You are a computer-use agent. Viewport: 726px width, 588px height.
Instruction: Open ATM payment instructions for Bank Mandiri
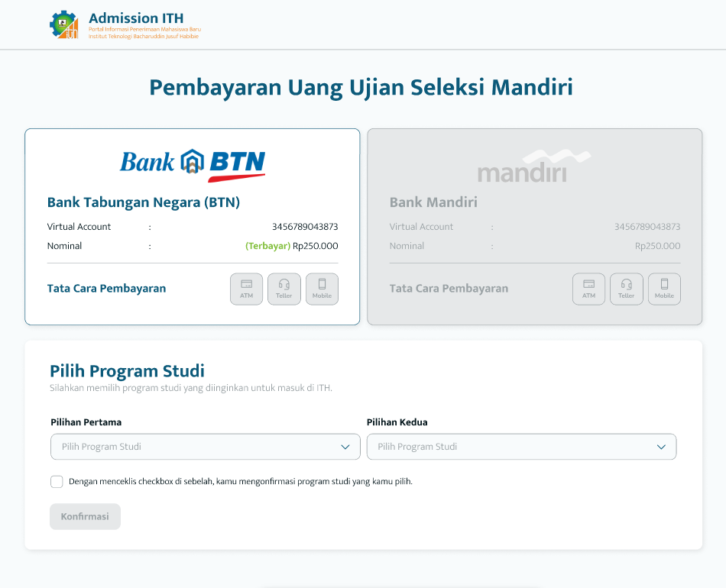click(x=588, y=289)
